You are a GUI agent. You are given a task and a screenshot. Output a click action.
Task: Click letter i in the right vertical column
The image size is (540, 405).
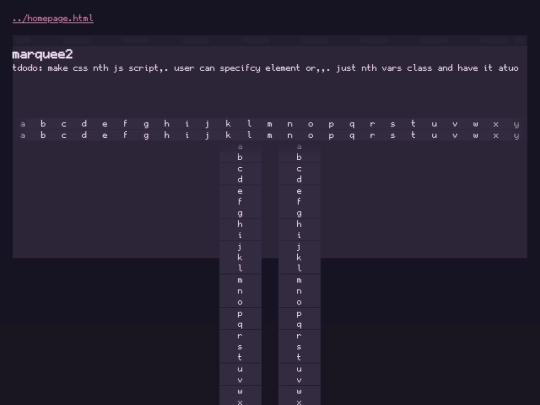tap(299, 235)
